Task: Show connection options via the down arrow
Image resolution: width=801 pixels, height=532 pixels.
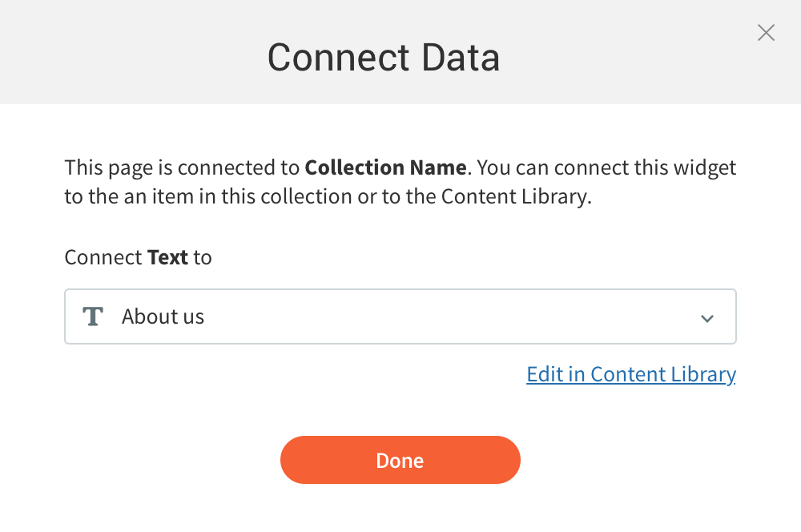Action: pyautogui.click(x=707, y=318)
